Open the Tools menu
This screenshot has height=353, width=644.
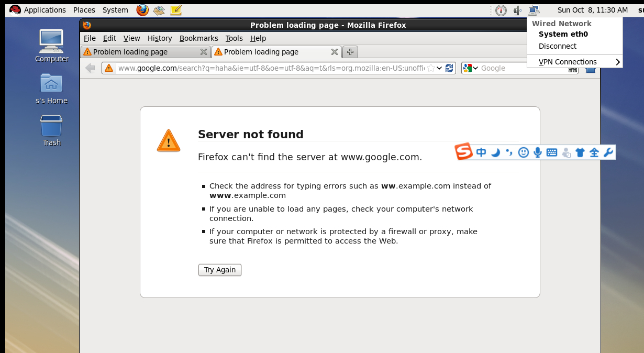pyautogui.click(x=234, y=38)
